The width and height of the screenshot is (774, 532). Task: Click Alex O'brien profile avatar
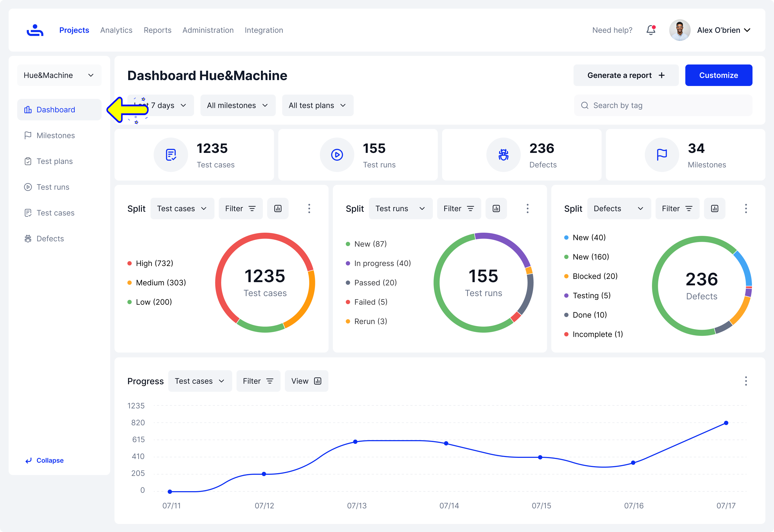(679, 30)
